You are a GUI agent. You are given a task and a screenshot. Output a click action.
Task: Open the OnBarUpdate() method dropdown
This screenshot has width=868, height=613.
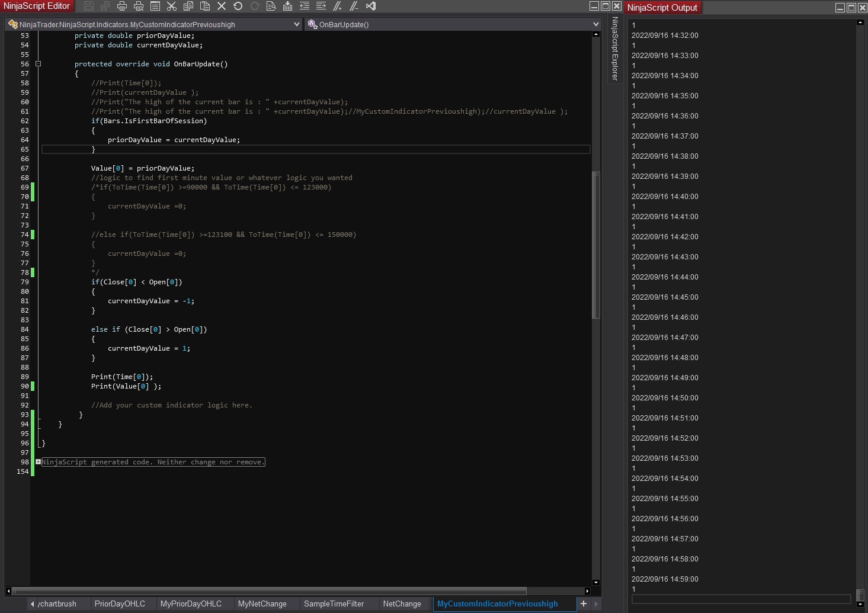[595, 24]
